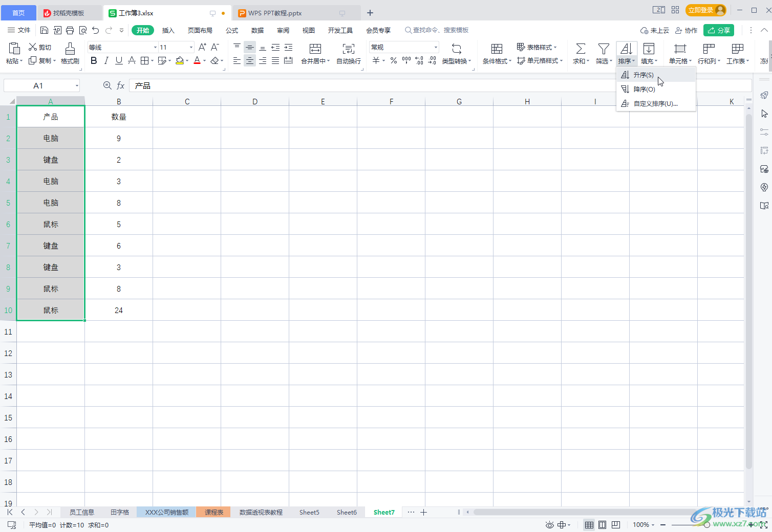Click the filter 筛选 funnel icon

tap(604, 49)
